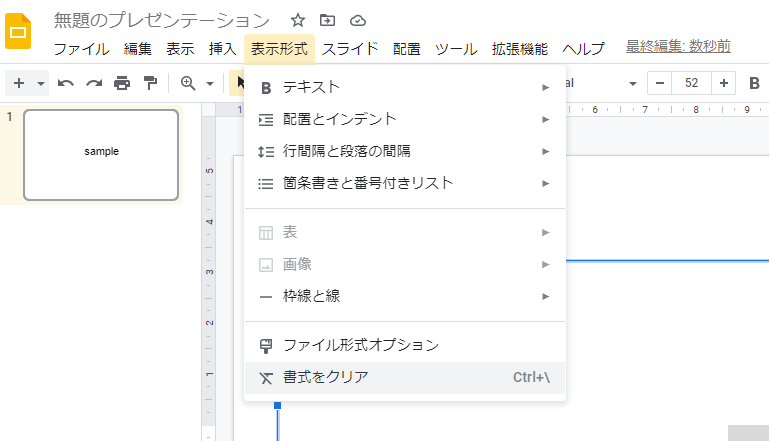The image size is (769, 441).
Task: Click presentation title 無題のプレゼンテーション
Action: (162, 20)
